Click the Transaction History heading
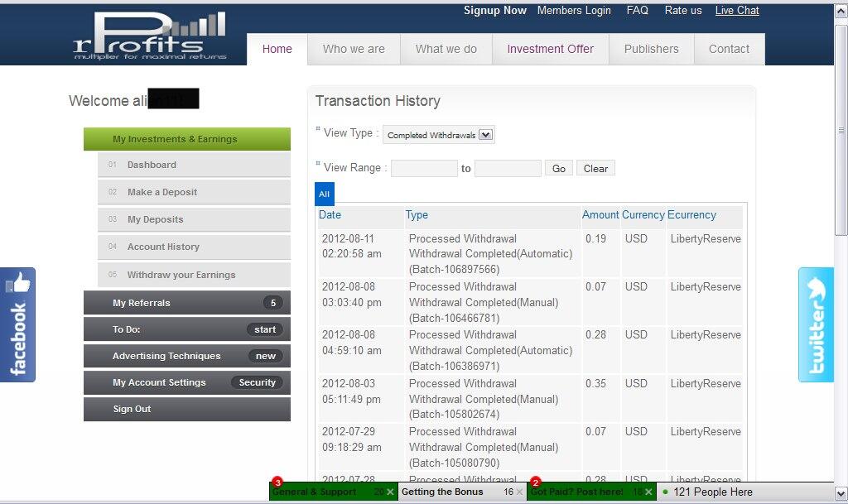Image resolution: width=848 pixels, height=504 pixels. (x=378, y=101)
